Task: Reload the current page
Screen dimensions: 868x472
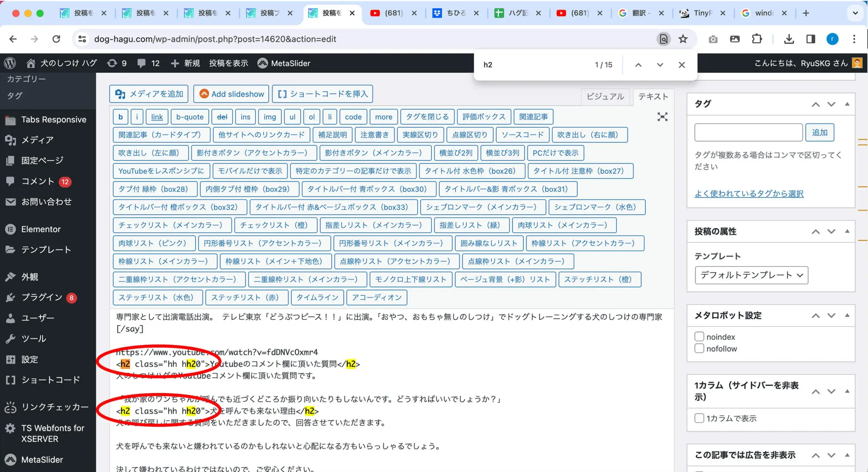Action: 56,39
